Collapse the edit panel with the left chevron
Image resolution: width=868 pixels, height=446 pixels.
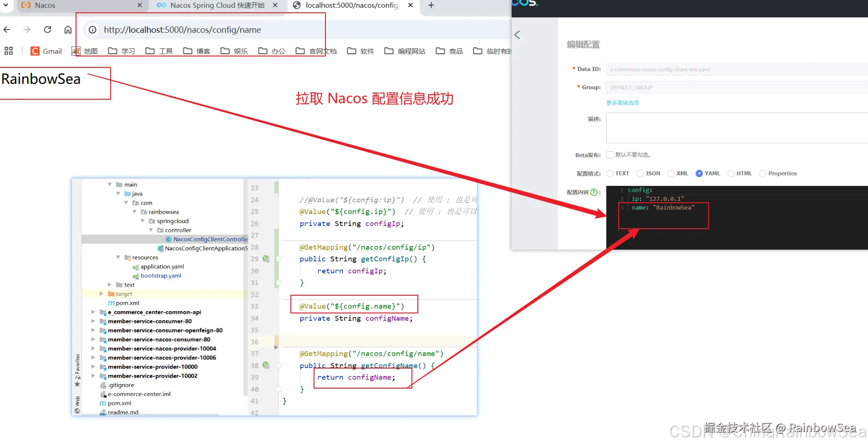518,34
